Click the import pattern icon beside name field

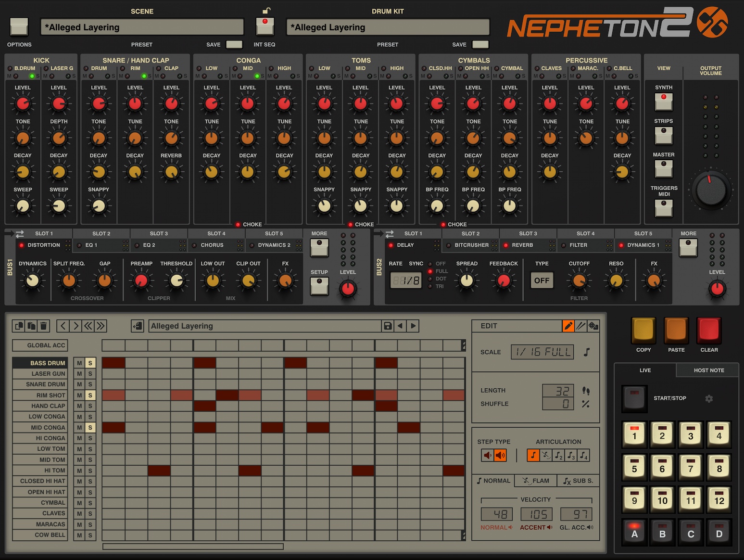pos(138,326)
